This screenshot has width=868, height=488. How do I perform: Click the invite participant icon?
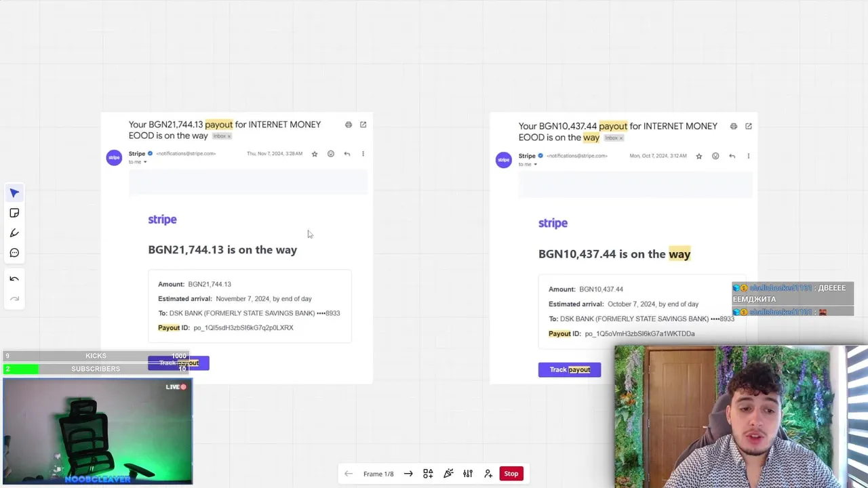pos(488,474)
